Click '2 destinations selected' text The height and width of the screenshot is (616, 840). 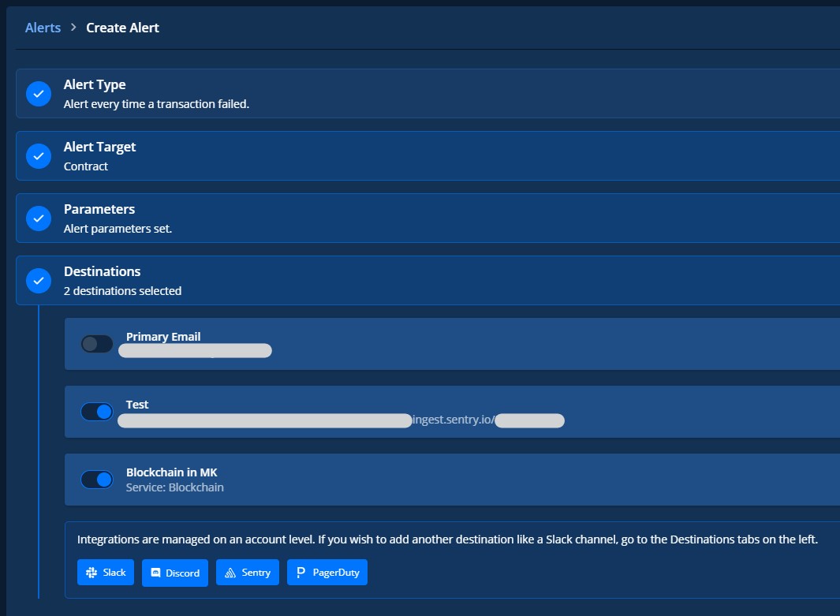click(x=123, y=291)
